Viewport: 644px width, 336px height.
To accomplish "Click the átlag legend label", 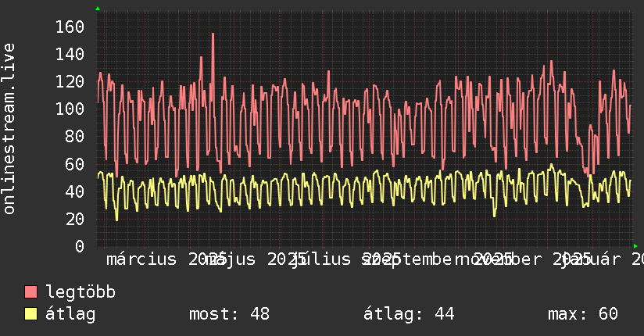I will 70,314.
